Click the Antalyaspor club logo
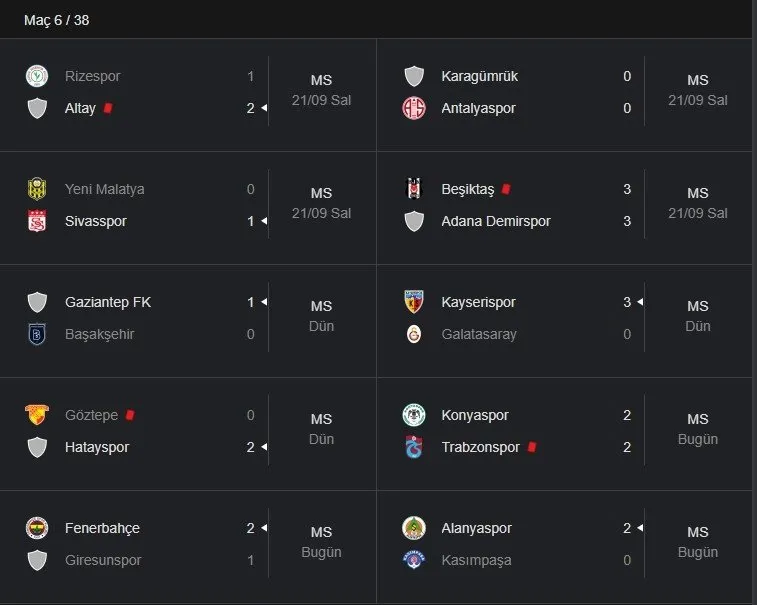The image size is (757, 605). click(x=414, y=108)
